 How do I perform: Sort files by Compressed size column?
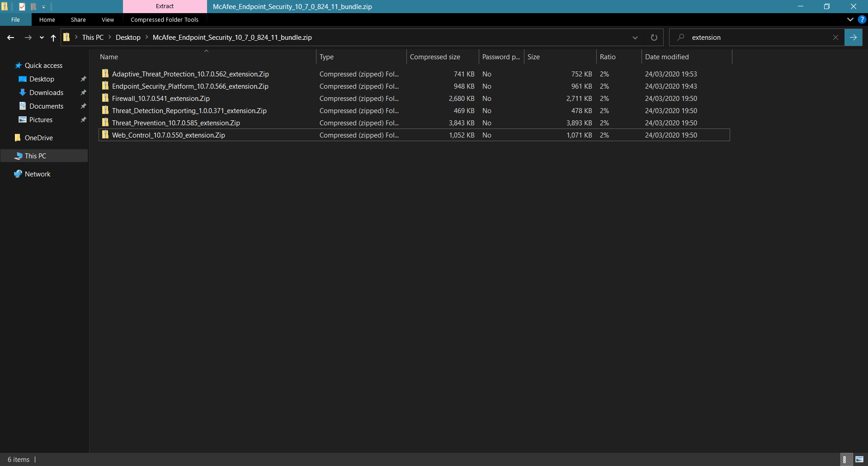click(435, 57)
